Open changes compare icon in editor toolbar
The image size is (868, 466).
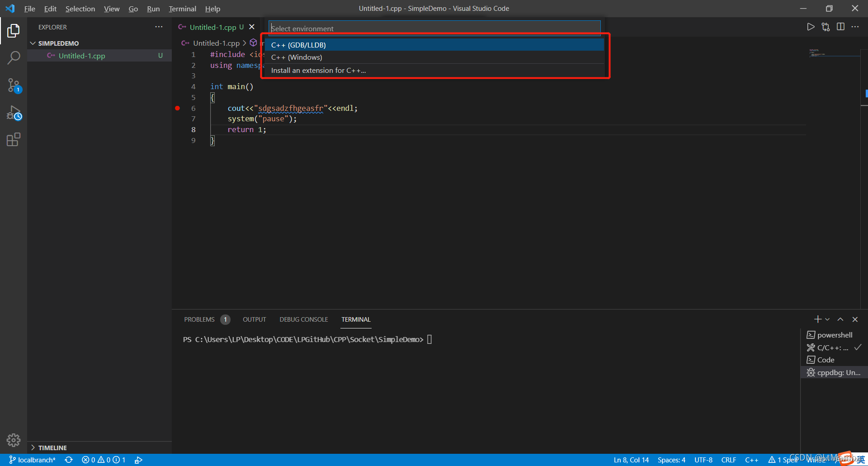(x=826, y=27)
